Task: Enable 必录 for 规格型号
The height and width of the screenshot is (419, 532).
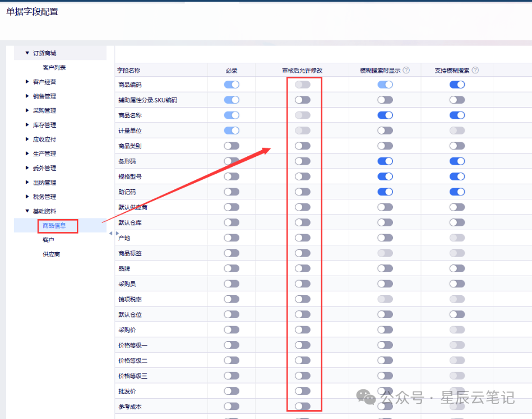Action: pyautogui.click(x=232, y=176)
